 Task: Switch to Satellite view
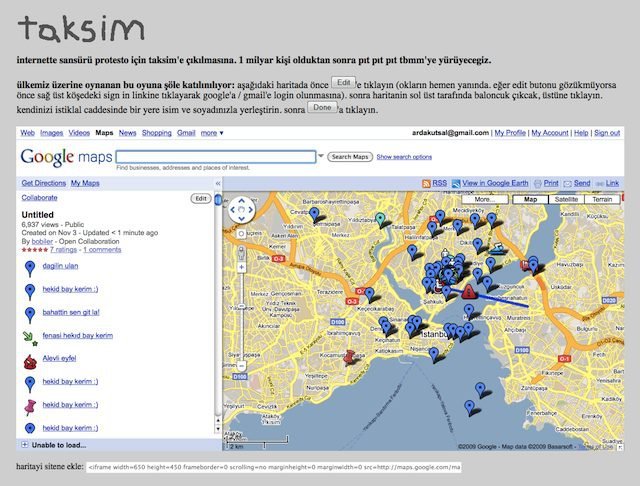566,199
